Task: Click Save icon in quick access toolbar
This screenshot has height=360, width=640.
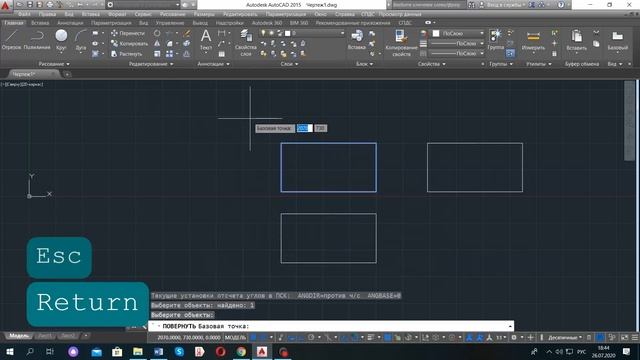Action: (30, 5)
